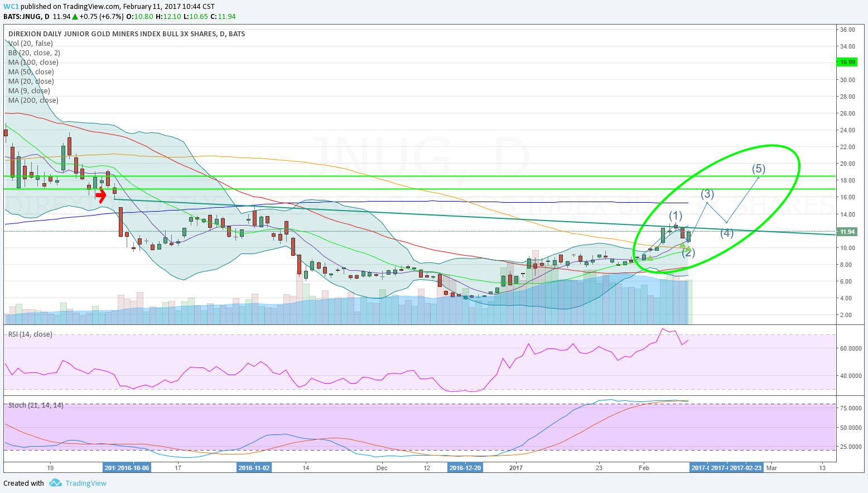The height and width of the screenshot is (493, 868).
Task: Click the green 11.94 current price tag
Action: coord(847,232)
